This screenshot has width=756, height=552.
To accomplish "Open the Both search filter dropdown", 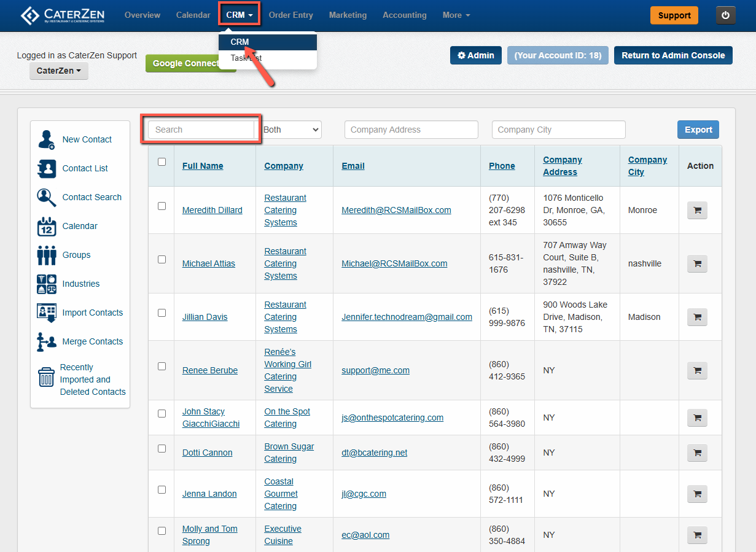I will (x=291, y=130).
